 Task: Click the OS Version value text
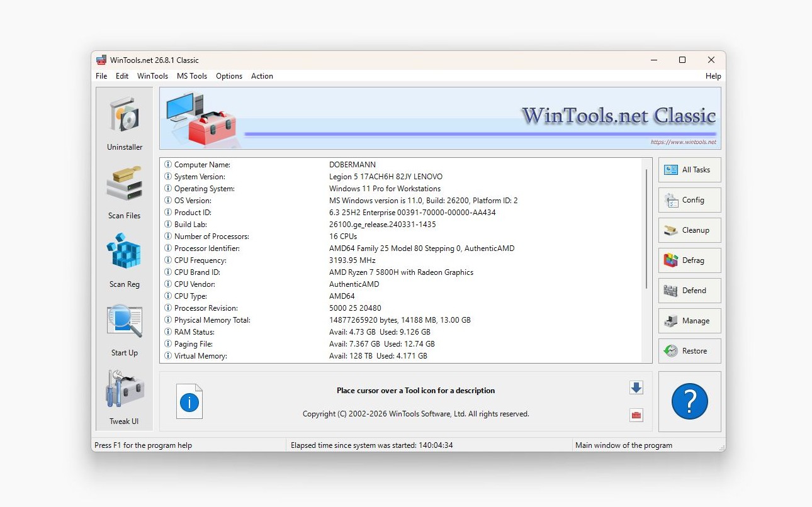pos(424,201)
